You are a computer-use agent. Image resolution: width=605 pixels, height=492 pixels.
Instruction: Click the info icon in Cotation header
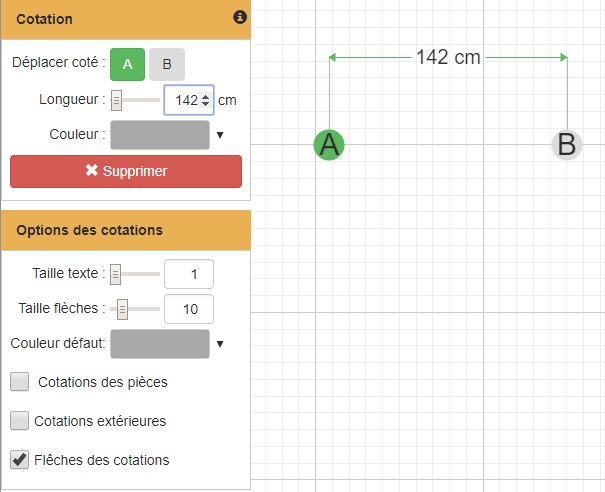239,18
